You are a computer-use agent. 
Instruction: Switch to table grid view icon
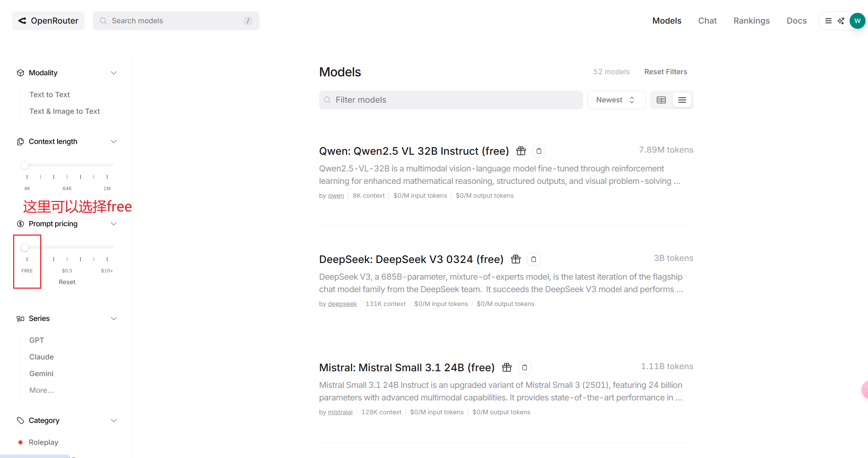(661, 100)
